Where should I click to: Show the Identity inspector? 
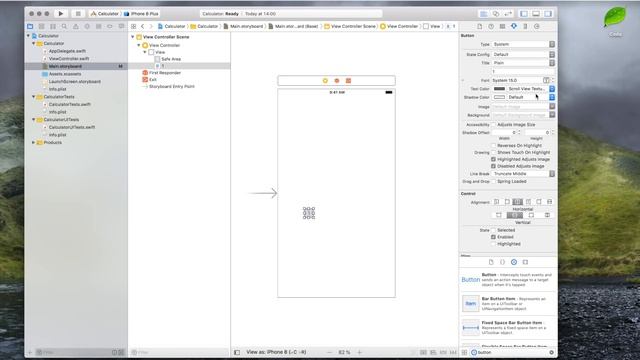[x=502, y=26]
